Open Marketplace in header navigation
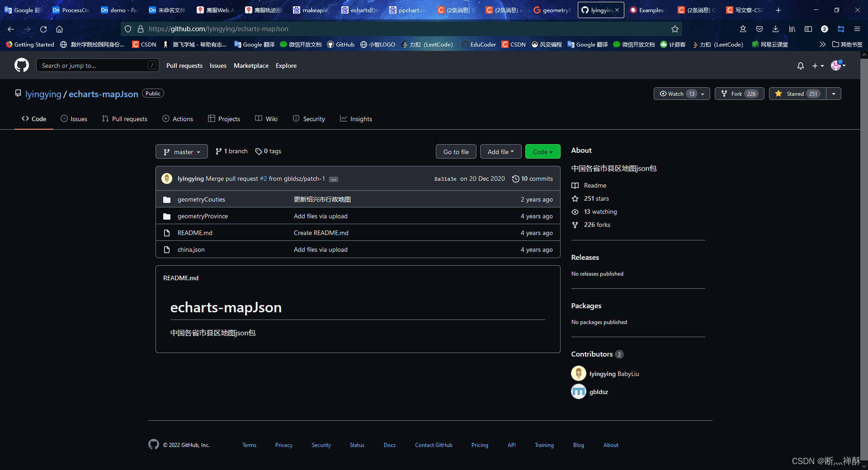This screenshot has width=868, height=470. [251, 66]
